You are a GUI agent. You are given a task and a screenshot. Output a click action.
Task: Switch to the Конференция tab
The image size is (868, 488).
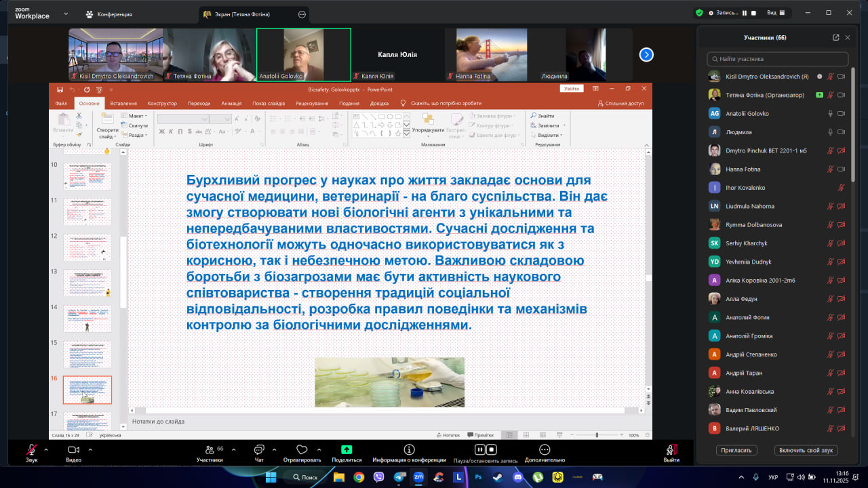click(x=108, y=14)
